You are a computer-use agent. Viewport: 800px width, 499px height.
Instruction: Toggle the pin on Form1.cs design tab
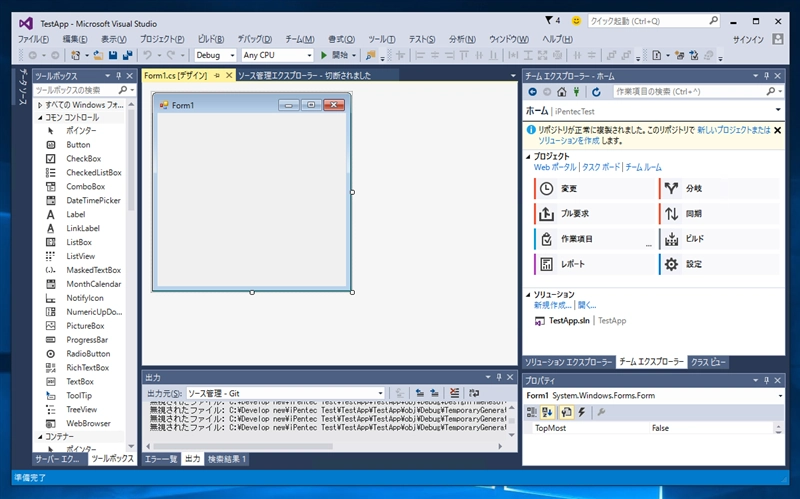pos(217,76)
